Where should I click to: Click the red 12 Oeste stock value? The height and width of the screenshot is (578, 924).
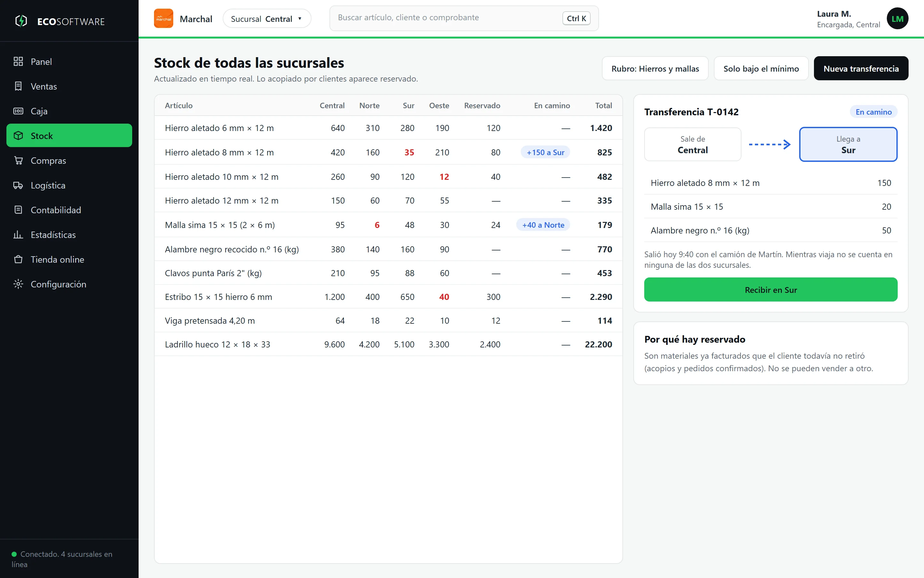(x=444, y=177)
